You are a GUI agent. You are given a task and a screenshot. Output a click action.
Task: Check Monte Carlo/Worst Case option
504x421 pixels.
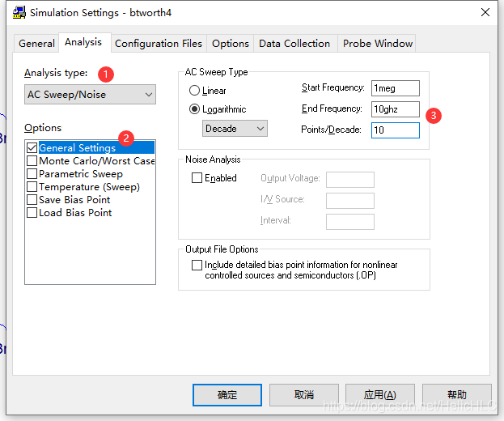(x=32, y=161)
